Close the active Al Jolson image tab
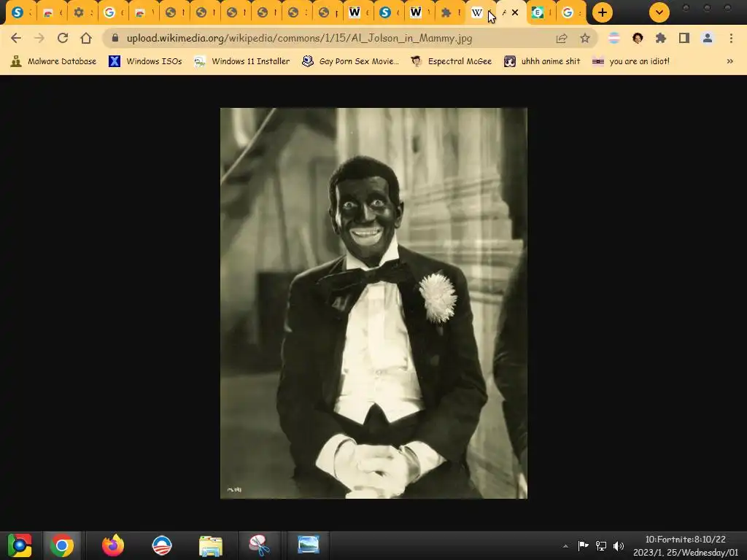The width and height of the screenshot is (747, 560). click(x=515, y=12)
